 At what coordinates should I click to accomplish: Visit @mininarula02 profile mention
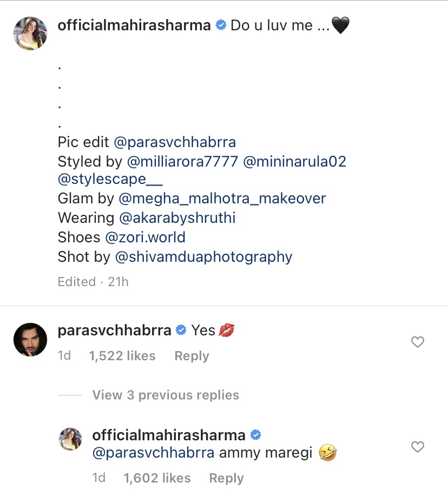pos(295,161)
